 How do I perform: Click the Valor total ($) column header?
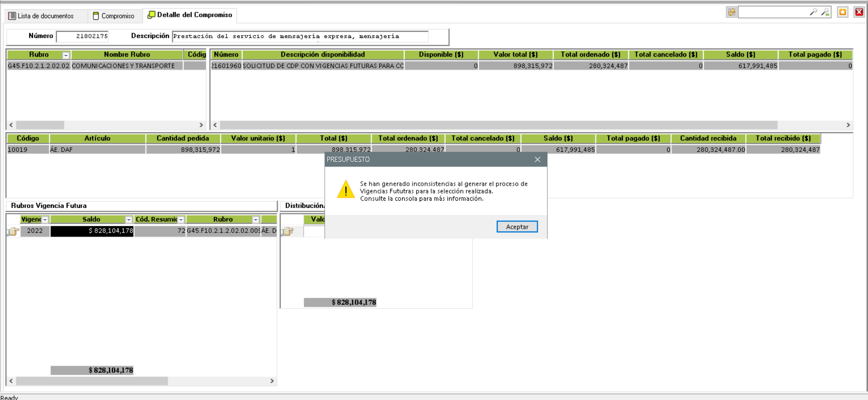click(x=516, y=54)
